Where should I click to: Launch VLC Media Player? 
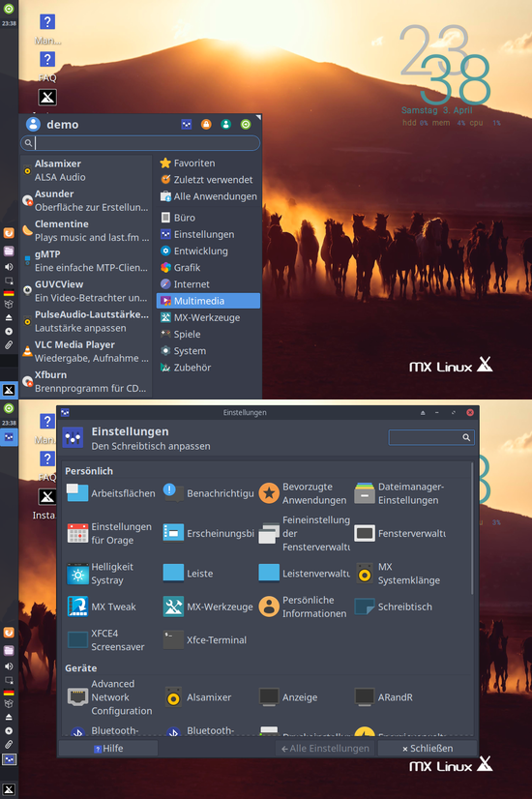[86, 351]
